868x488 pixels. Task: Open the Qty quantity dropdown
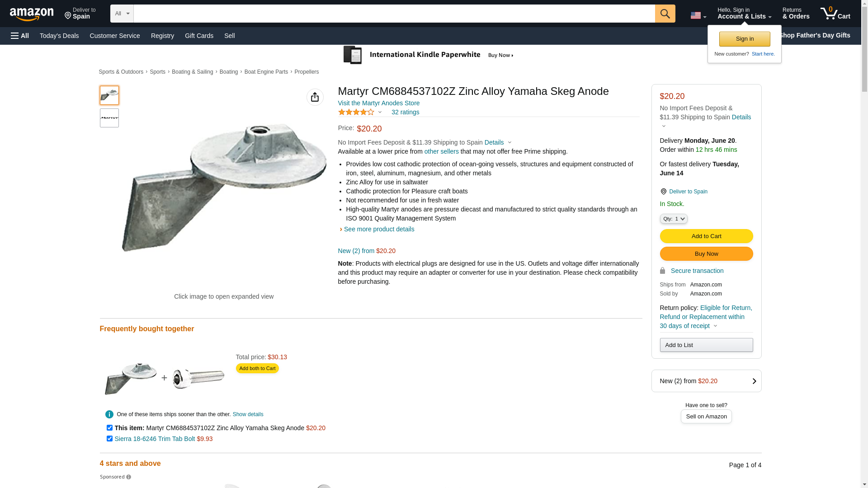click(x=673, y=219)
